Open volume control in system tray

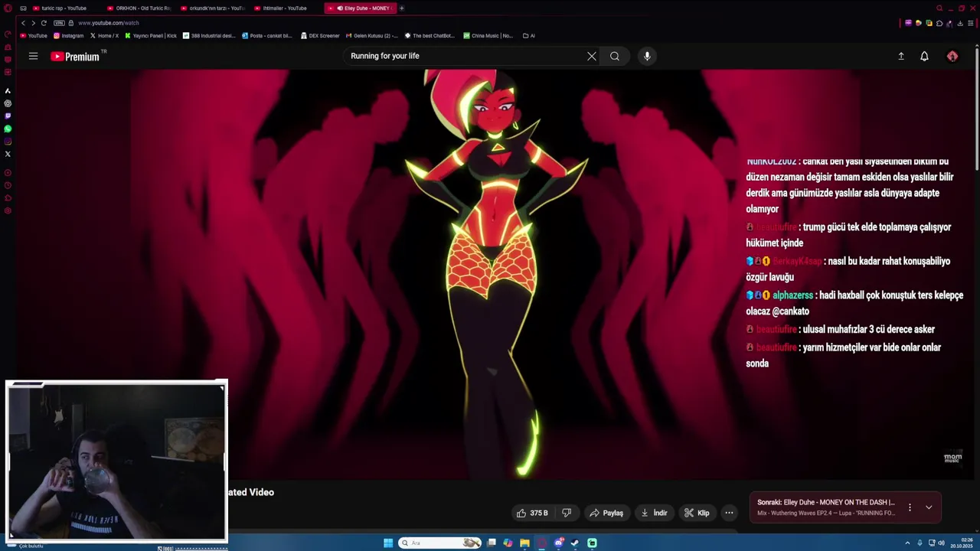(x=941, y=543)
